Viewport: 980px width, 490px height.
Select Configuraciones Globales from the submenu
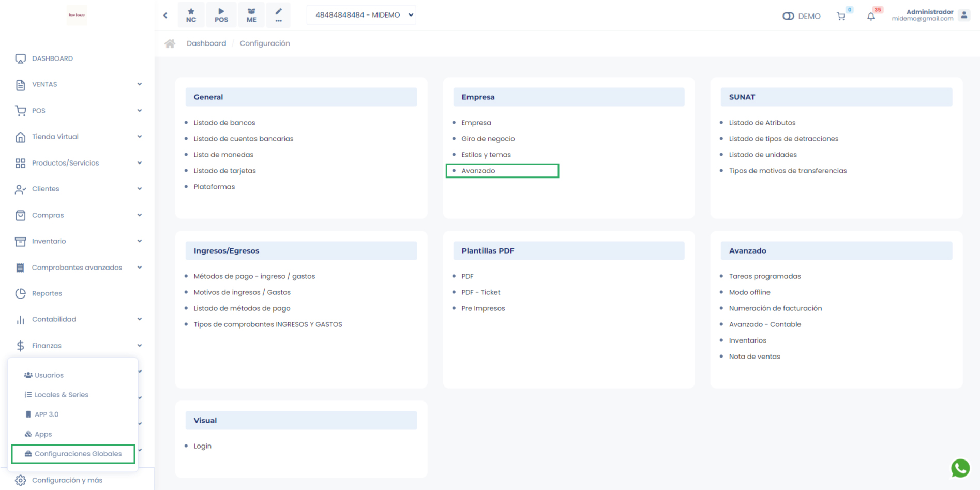tap(78, 454)
